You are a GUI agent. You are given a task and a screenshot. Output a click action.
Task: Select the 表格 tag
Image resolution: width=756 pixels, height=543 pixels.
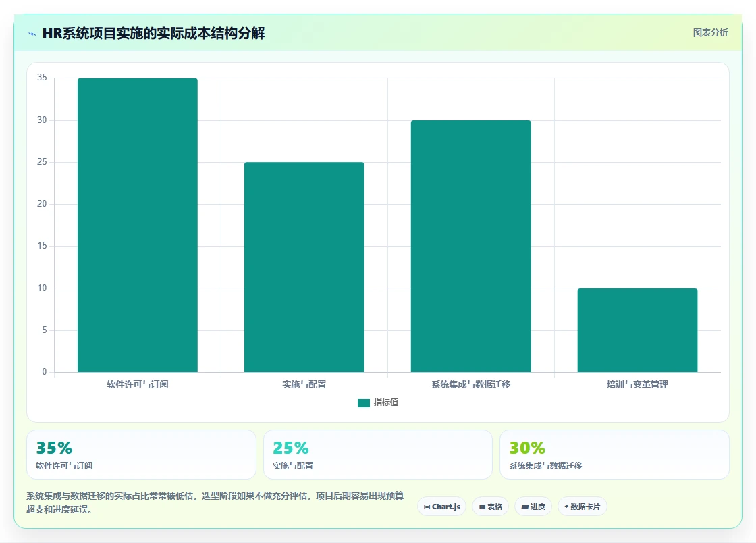pyautogui.click(x=490, y=507)
